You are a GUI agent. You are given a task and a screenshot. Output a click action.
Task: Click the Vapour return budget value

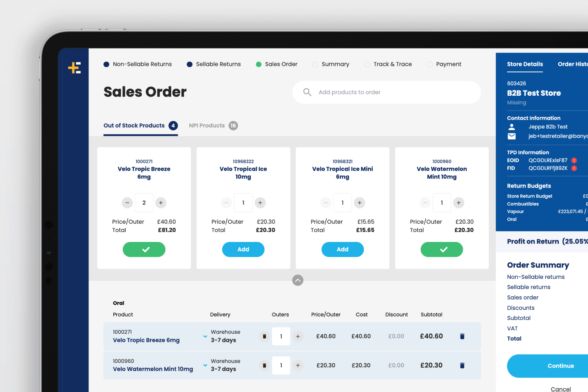coord(572,211)
